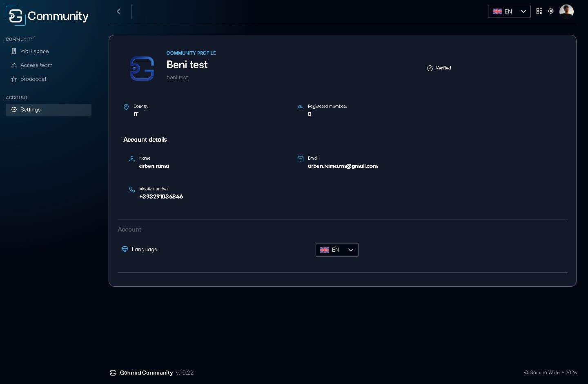Click the Beni test community profile logo
The image size is (588, 384).
[x=142, y=69]
